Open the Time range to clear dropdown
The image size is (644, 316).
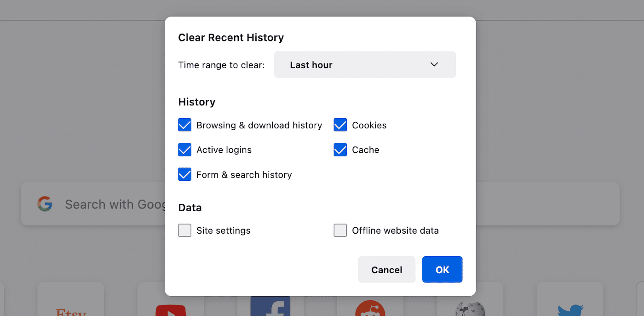pos(365,64)
